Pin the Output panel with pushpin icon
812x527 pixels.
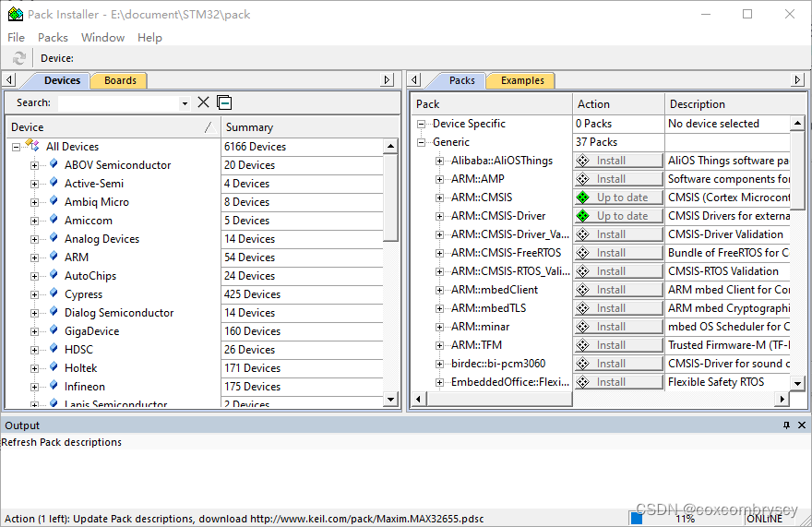(x=786, y=425)
